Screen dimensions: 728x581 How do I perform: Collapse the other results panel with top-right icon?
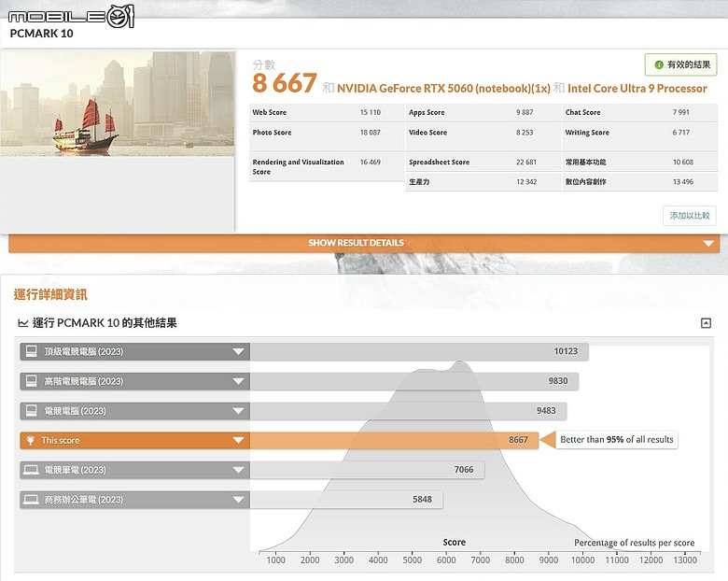(x=706, y=322)
